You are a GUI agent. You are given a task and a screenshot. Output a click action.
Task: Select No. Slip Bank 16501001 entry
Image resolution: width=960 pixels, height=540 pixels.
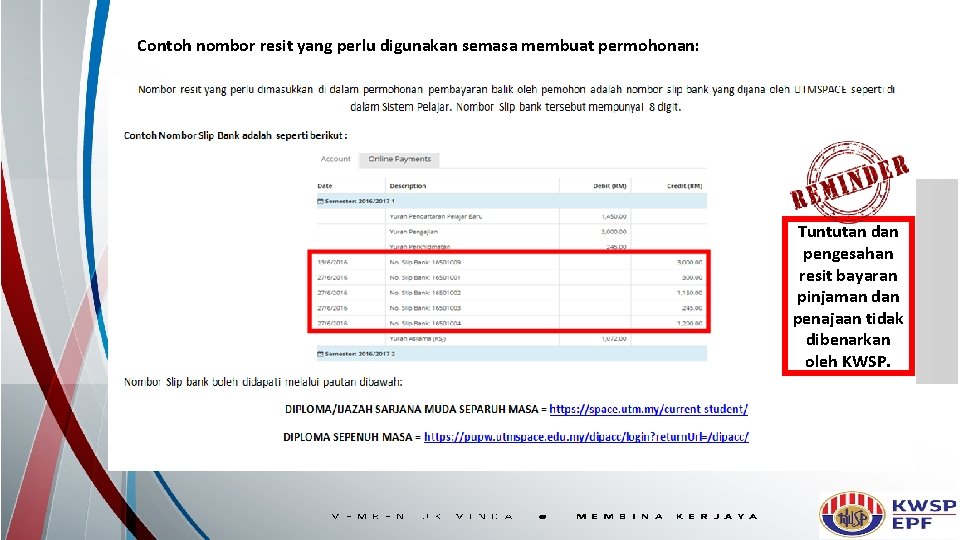(425, 277)
